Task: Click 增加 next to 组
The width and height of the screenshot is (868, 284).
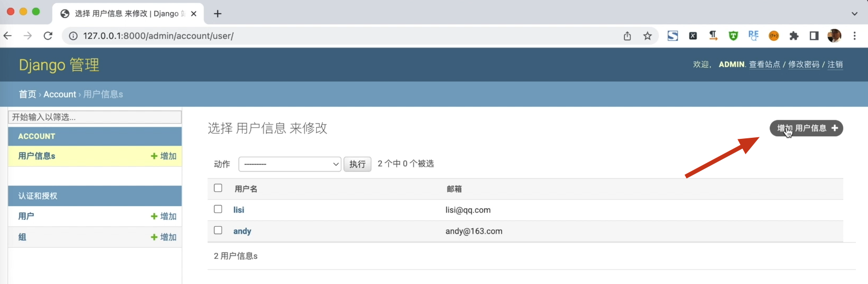Action: tap(164, 237)
